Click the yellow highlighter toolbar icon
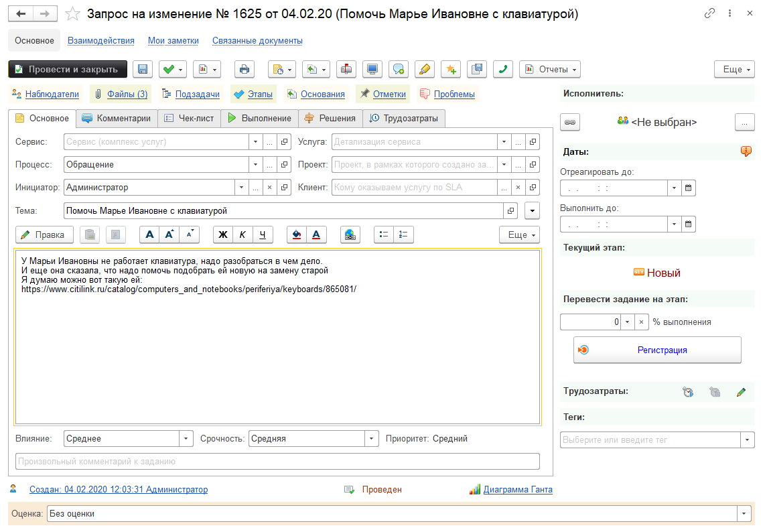The height and width of the screenshot is (532, 767). [425, 69]
